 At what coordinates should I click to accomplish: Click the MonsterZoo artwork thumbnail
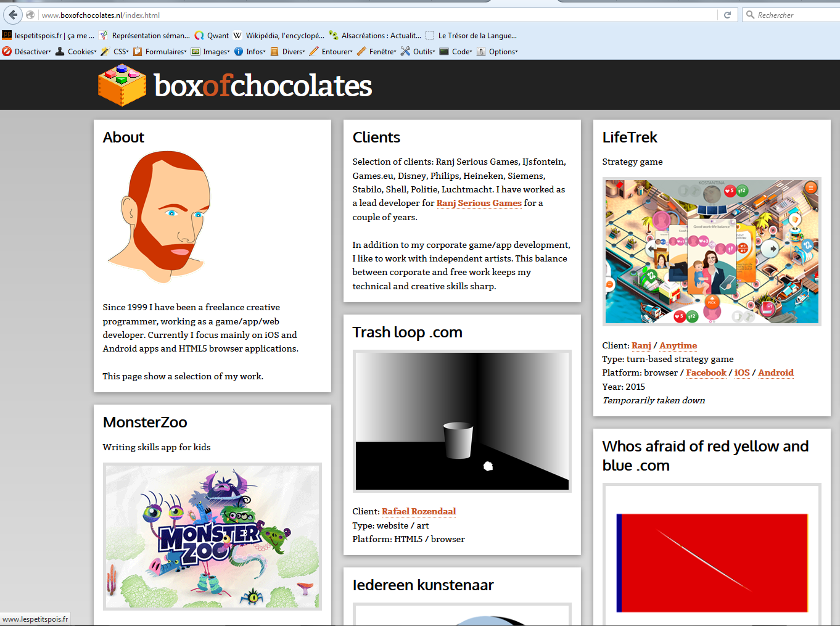pyautogui.click(x=212, y=537)
